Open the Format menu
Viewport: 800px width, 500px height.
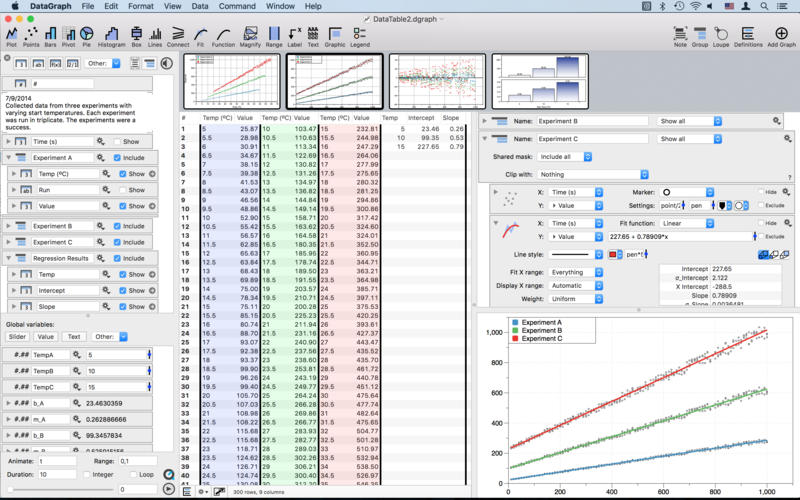(141, 6)
